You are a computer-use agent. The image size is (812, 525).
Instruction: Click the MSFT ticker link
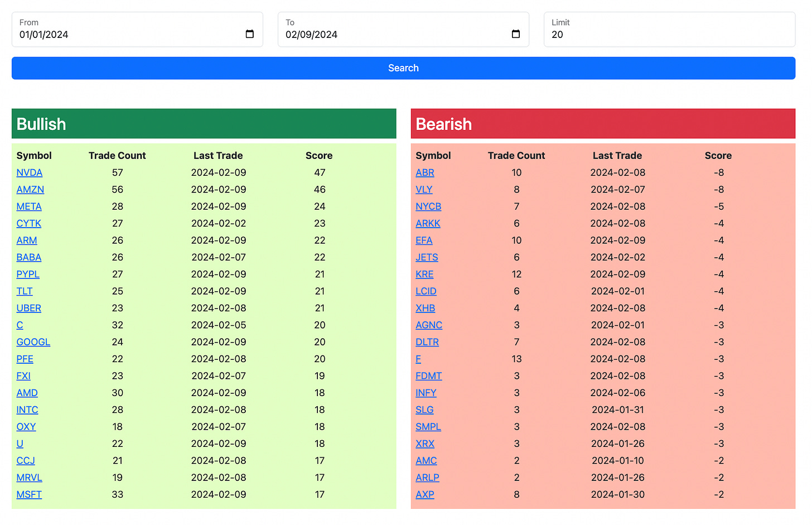29,494
